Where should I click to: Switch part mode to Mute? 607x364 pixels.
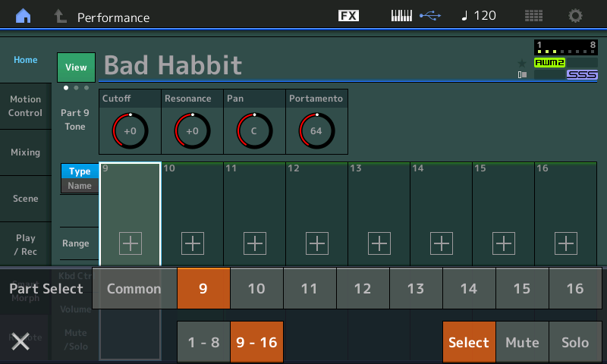click(x=522, y=342)
